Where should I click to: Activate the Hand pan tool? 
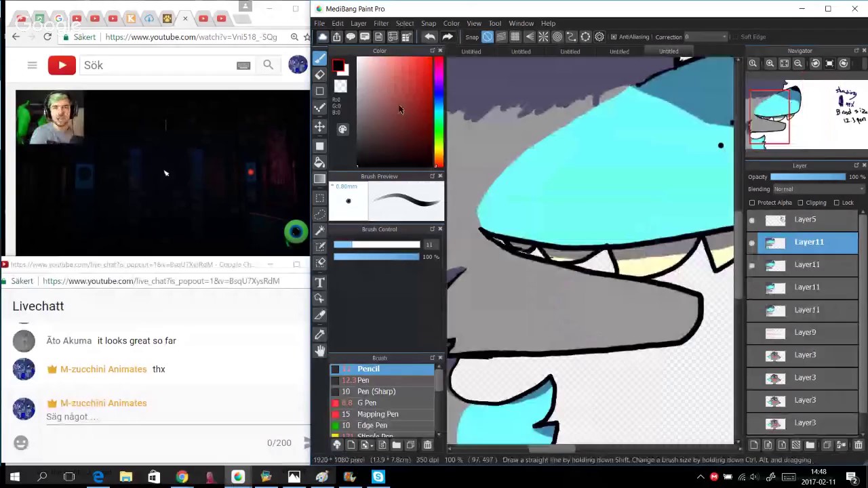320,350
